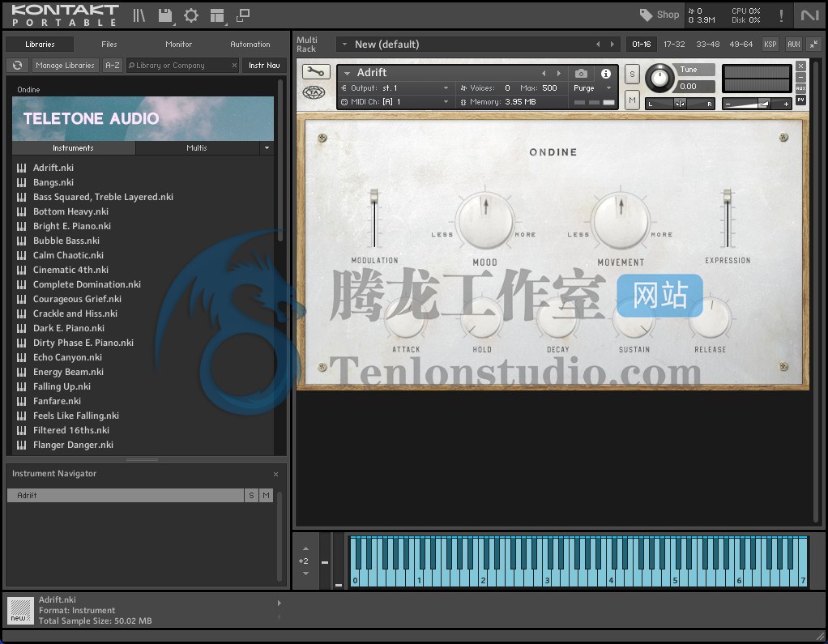The height and width of the screenshot is (644, 828).
Task: Switch to the Automation tab
Action: coord(250,45)
